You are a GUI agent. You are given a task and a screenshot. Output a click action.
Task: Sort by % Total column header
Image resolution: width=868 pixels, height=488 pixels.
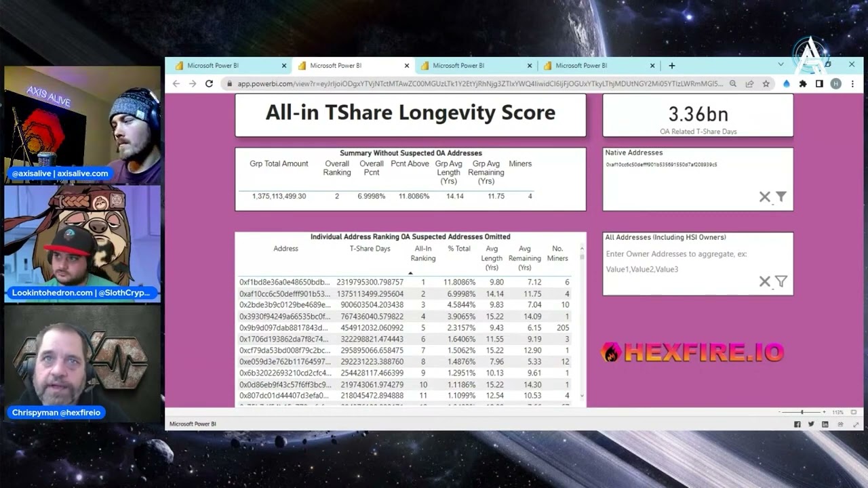(x=459, y=249)
